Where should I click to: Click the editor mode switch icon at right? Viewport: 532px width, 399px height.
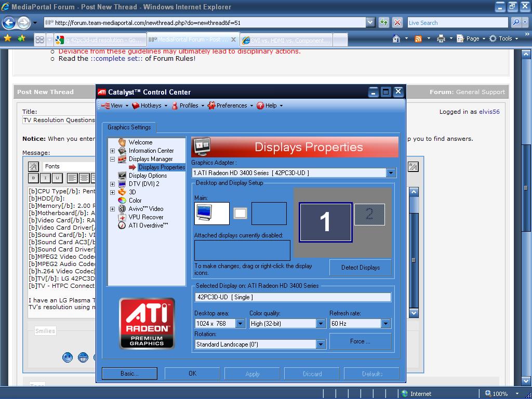click(x=413, y=166)
